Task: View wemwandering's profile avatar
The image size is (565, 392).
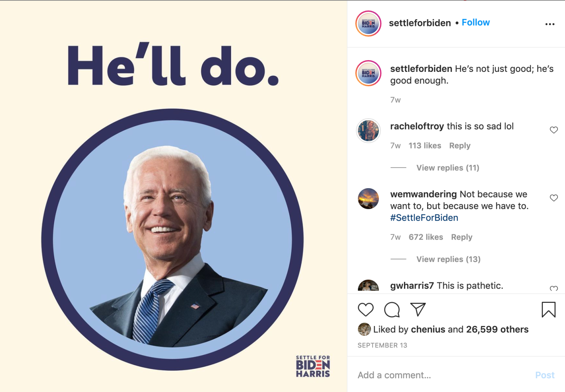Action: pyautogui.click(x=368, y=198)
